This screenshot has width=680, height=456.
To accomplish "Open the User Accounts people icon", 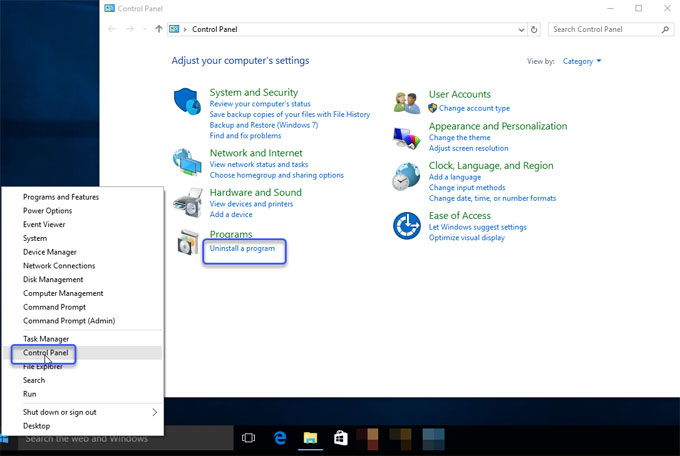I will pos(407,103).
